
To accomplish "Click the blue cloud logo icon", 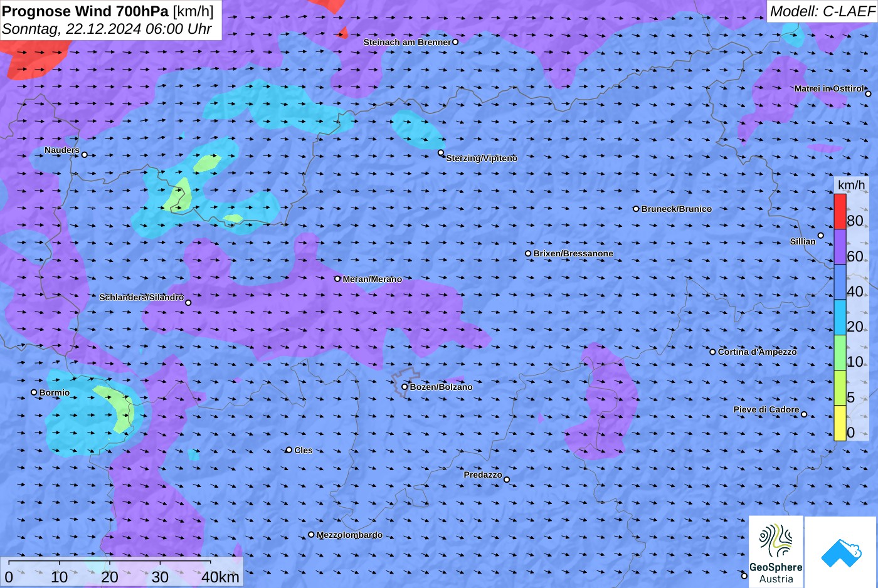I will (840, 552).
